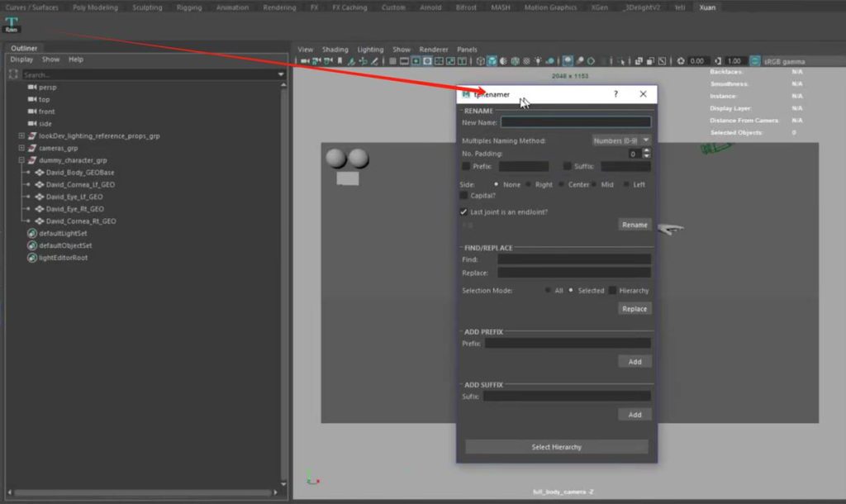
Task: Uncheck 'Last joint is an endJoint?'
Action: click(x=464, y=212)
